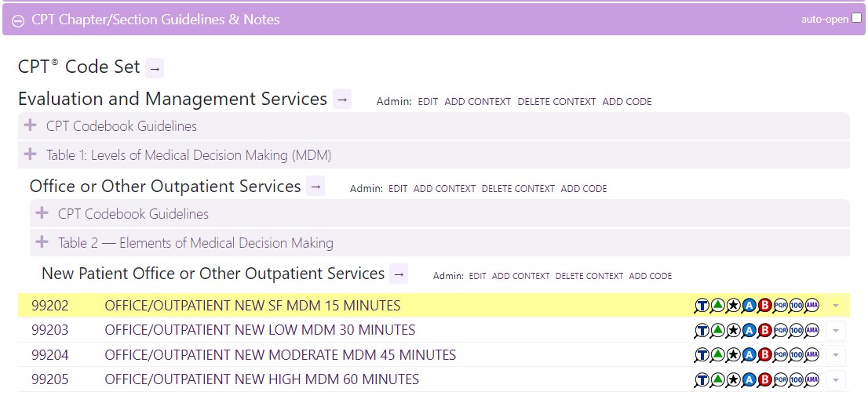Click the green triangle icon on row 99203
868x399 pixels.
[717, 330]
